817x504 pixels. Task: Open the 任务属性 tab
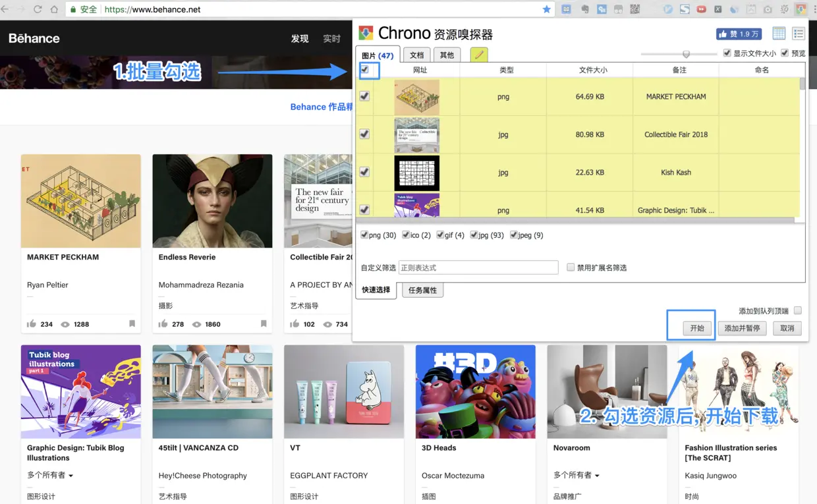(x=422, y=290)
